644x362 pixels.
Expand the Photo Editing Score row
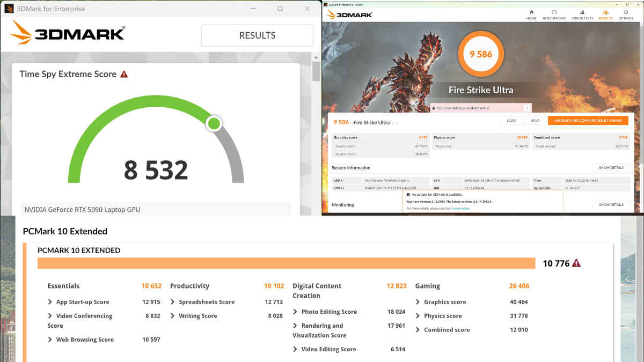click(x=296, y=312)
